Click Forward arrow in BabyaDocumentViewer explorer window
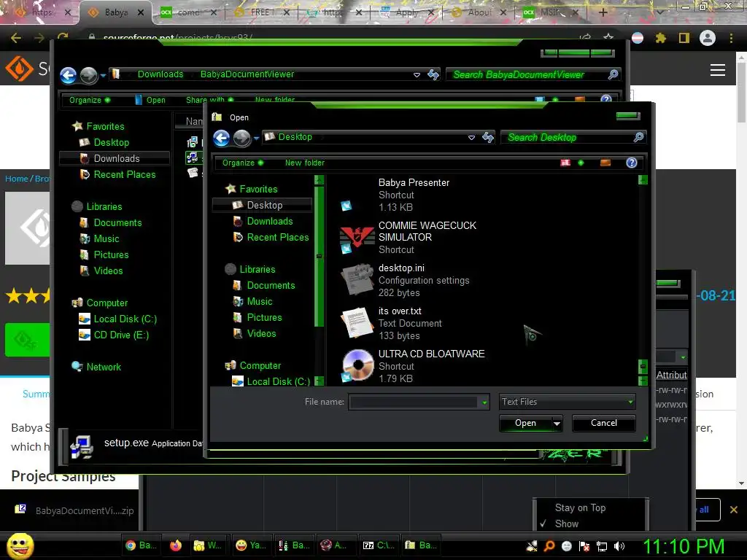Viewport: 747px width, 560px height. coord(88,75)
